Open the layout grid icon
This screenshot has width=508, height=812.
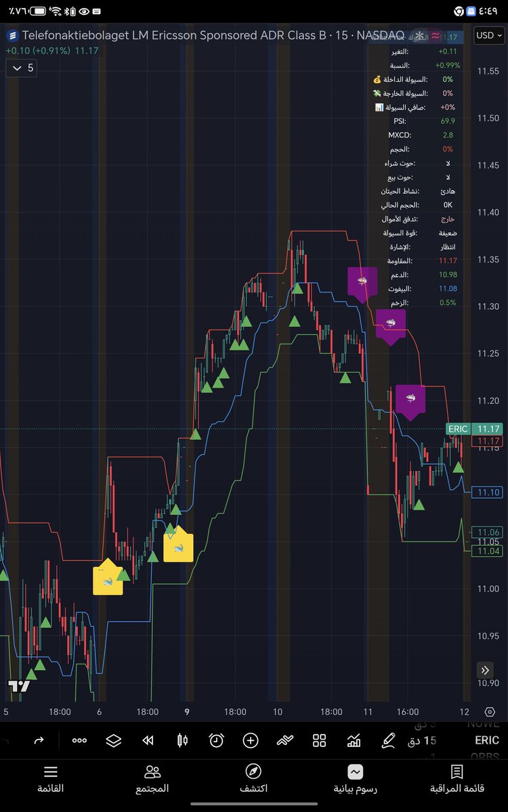319,740
